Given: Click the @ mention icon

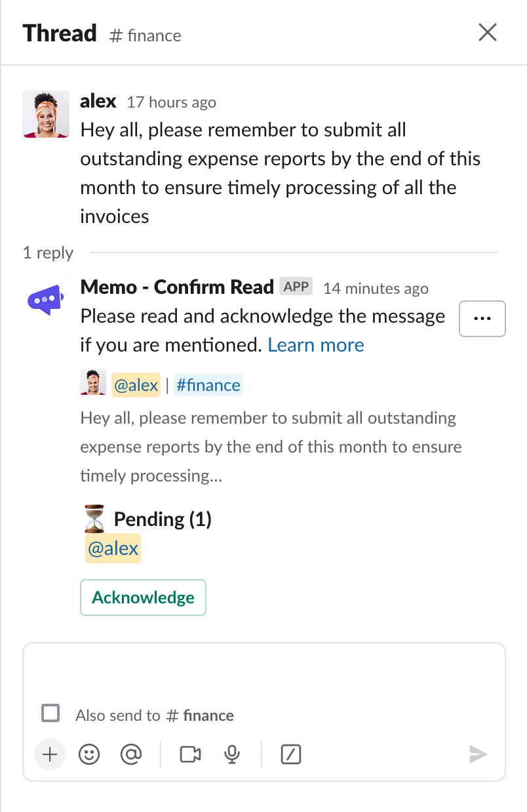Looking at the screenshot, I should point(131,755).
